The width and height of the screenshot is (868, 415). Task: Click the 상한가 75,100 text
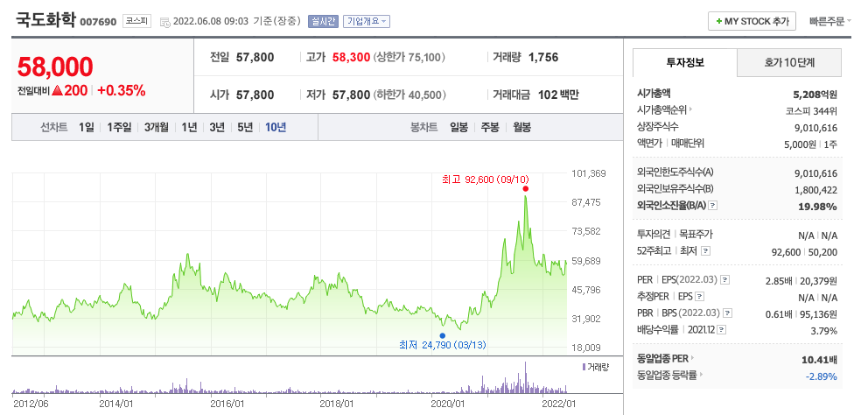tap(409, 57)
